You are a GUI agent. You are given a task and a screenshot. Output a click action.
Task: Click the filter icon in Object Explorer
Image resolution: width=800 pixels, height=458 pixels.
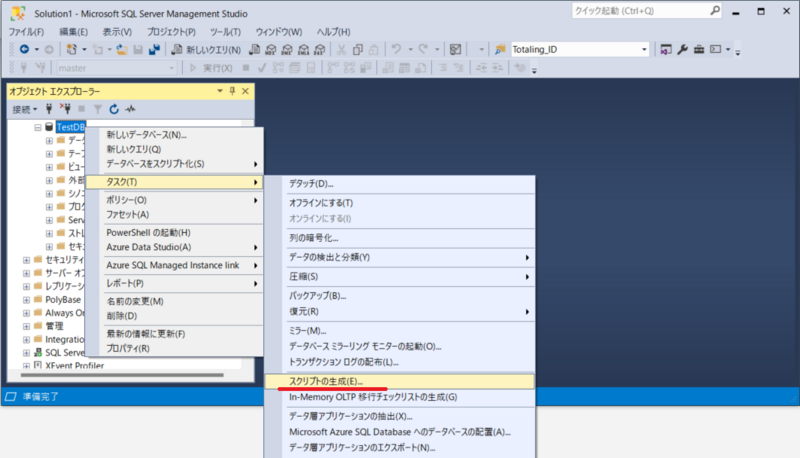coord(97,109)
